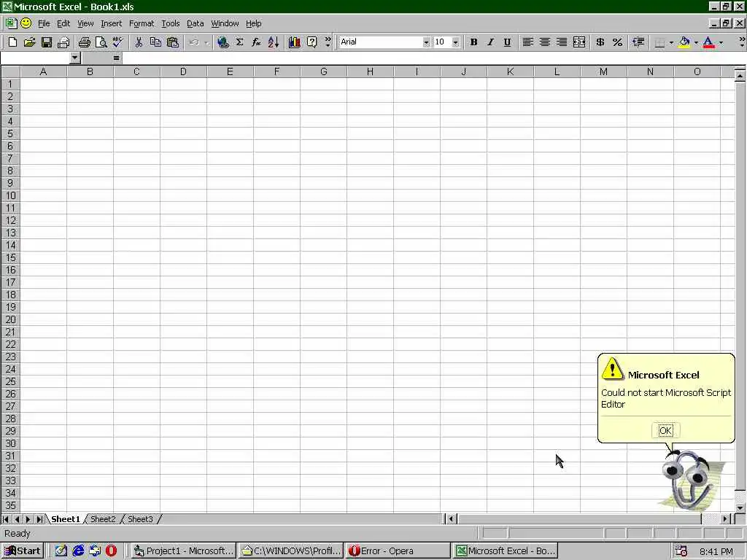Dismiss the error balloon with OK
Viewport: 747px width, 560px height.
point(665,430)
